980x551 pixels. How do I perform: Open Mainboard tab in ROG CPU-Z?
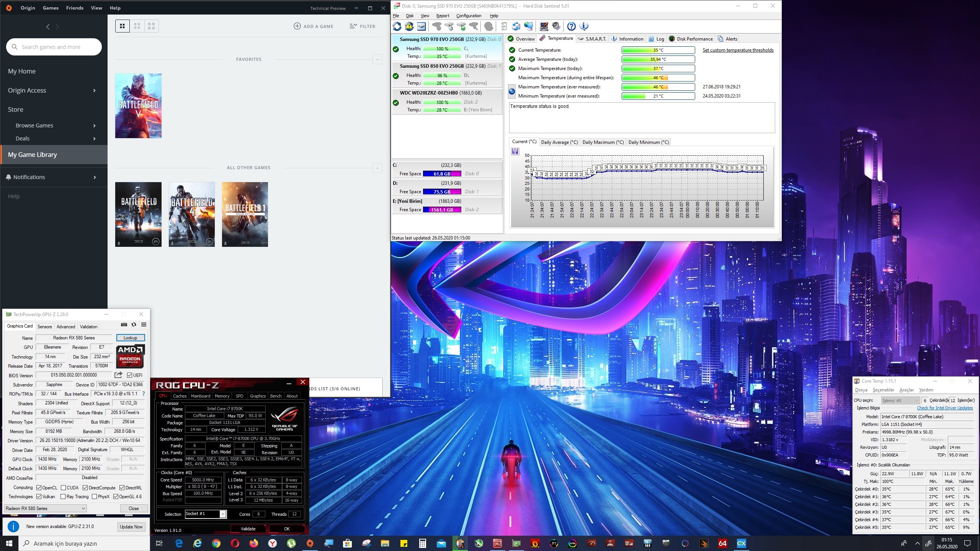tap(201, 396)
